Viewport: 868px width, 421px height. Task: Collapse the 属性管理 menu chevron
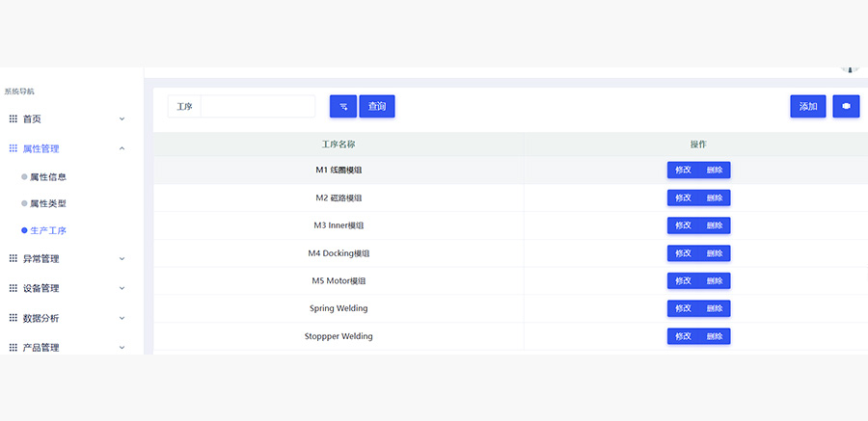click(x=122, y=148)
